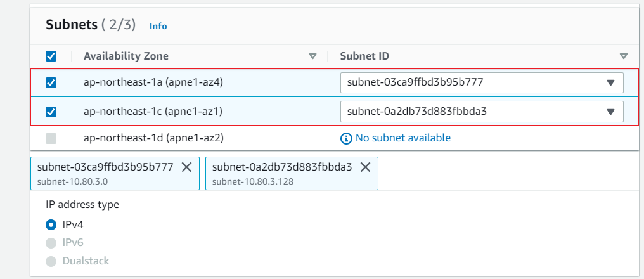This screenshot has height=279, width=644.
Task: Click the Subnet ID column header
Action: pyautogui.click(x=364, y=56)
